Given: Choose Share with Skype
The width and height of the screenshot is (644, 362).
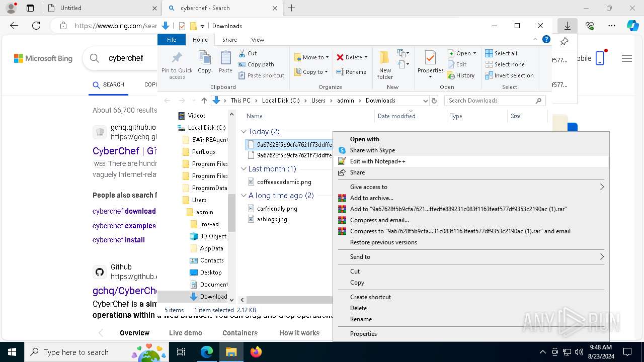Looking at the screenshot, I should point(470,150).
